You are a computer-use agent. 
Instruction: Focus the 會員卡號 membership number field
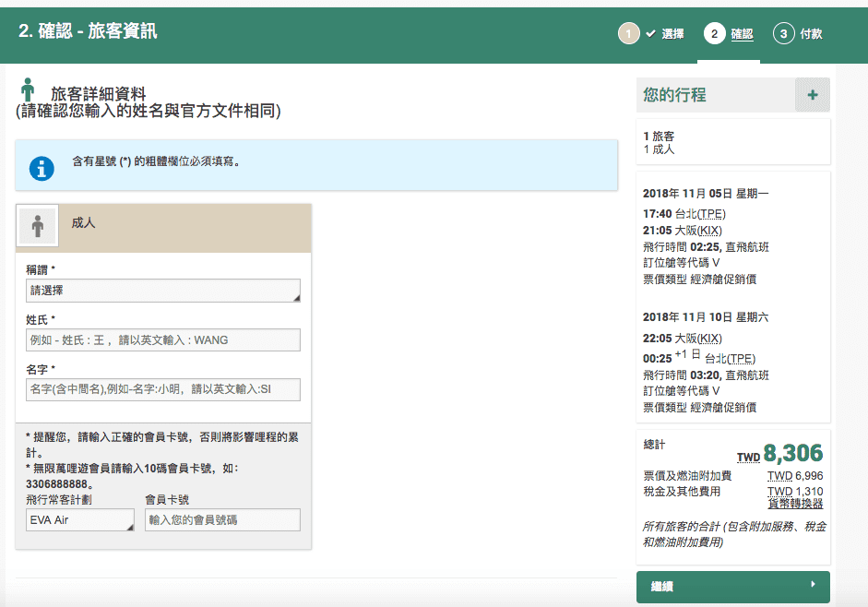[x=222, y=520]
